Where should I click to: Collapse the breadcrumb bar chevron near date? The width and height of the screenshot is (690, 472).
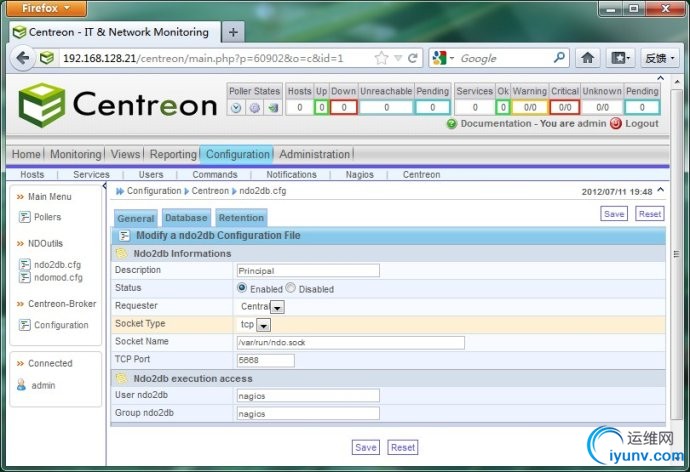pos(661,190)
